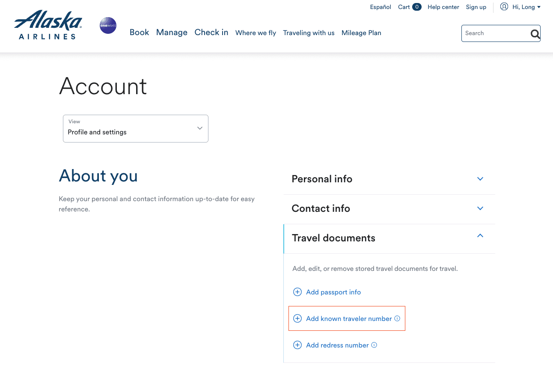Click the search magnifier icon
The width and height of the screenshot is (553, 392).
pos(535,33)
